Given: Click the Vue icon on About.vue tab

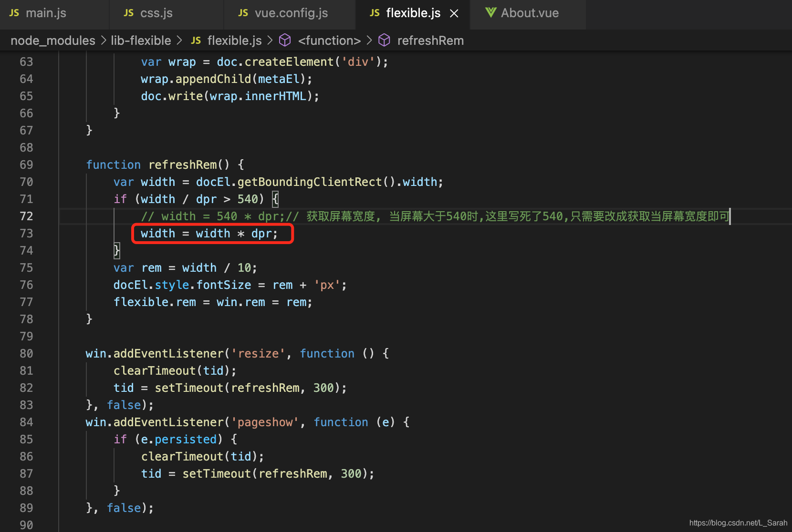Looking at the screenshot, I should pyautogui.click(x=491, y=13).
